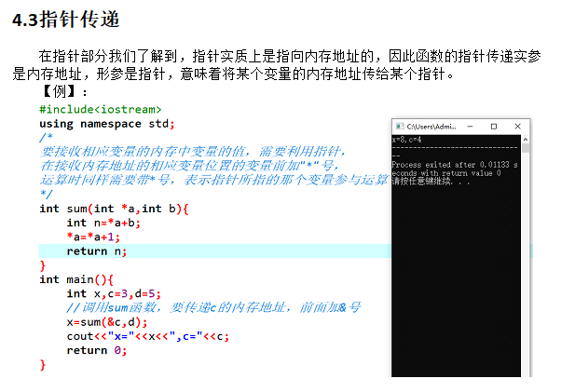Click the comment opening /* marker
This screenshot has height=392, width=575.
click(x=46, y=138)
